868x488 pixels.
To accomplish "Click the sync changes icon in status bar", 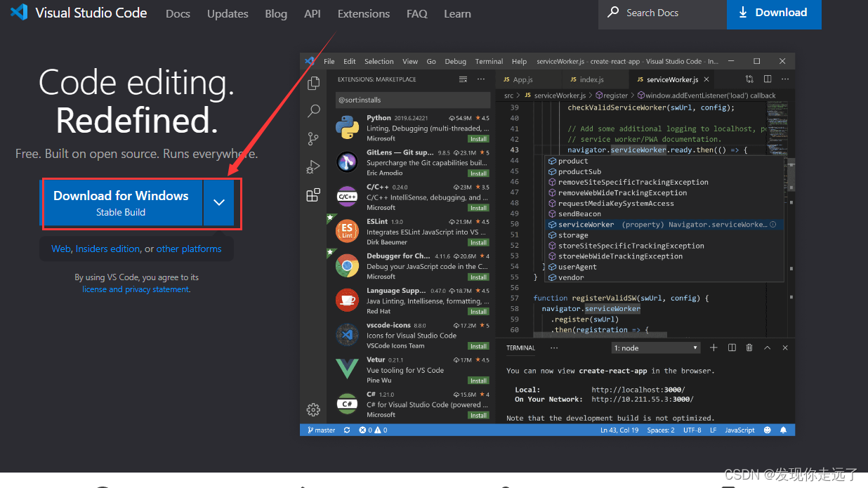I will 347,430.
